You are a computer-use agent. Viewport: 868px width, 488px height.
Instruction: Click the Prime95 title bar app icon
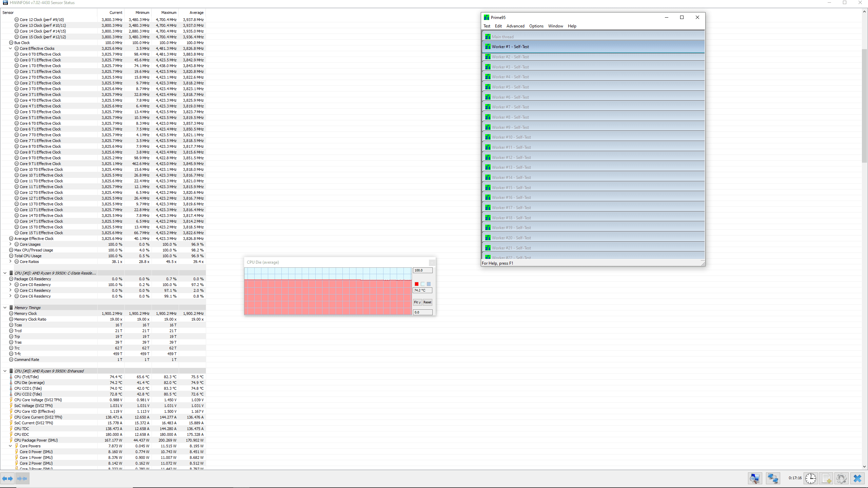[x=487, y=17]
